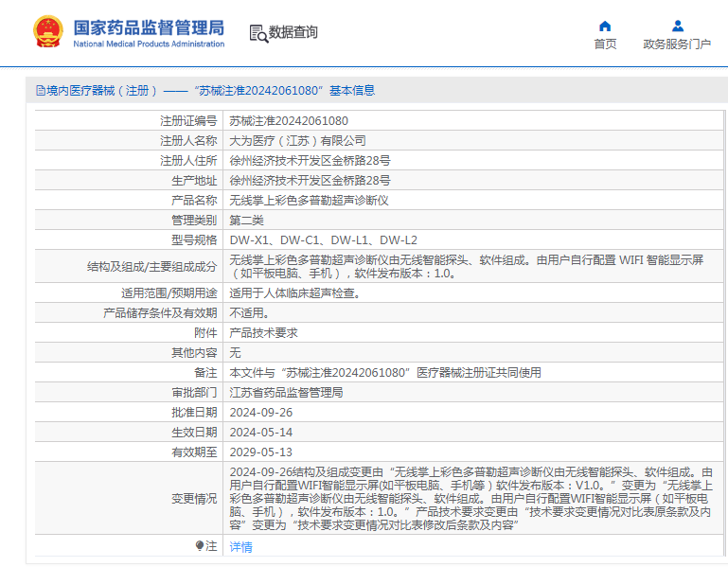Click the bulb icon beside 注
This screenshot has height=567, width=728.
[200, 545]
